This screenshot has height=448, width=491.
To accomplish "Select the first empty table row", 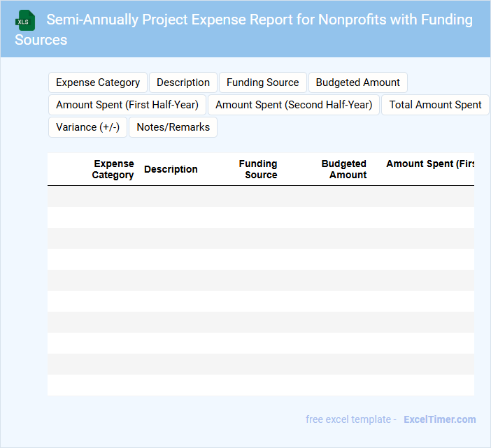I will point(260,196).
